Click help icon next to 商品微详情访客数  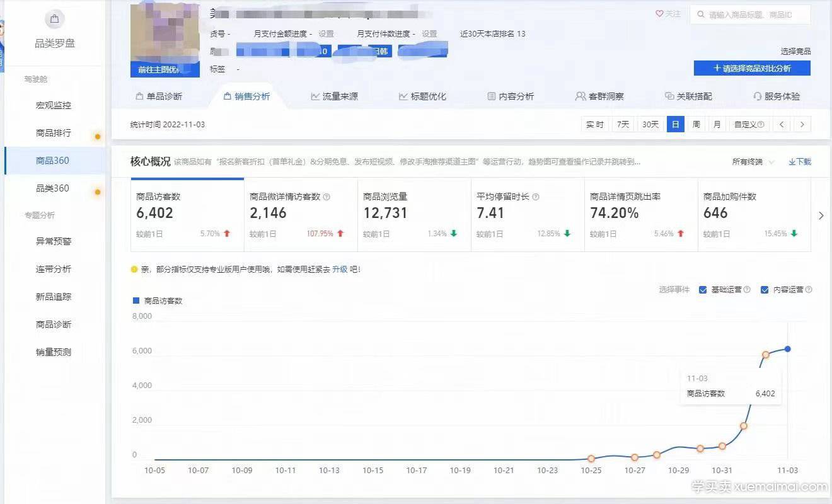click(326, 197)
